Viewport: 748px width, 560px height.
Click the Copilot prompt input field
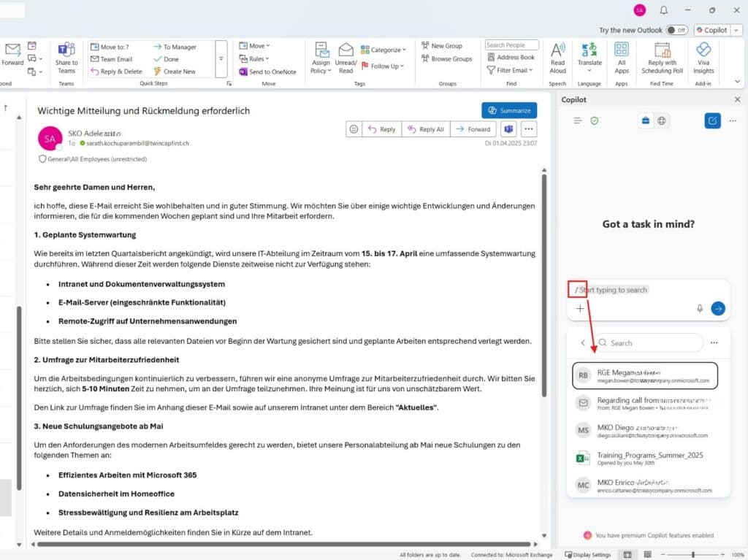click(649, 290)
